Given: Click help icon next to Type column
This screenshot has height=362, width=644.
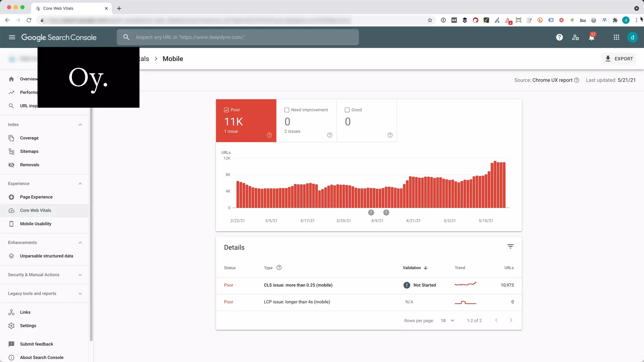Looking at the screenshot, I should [x=279, y=268].
